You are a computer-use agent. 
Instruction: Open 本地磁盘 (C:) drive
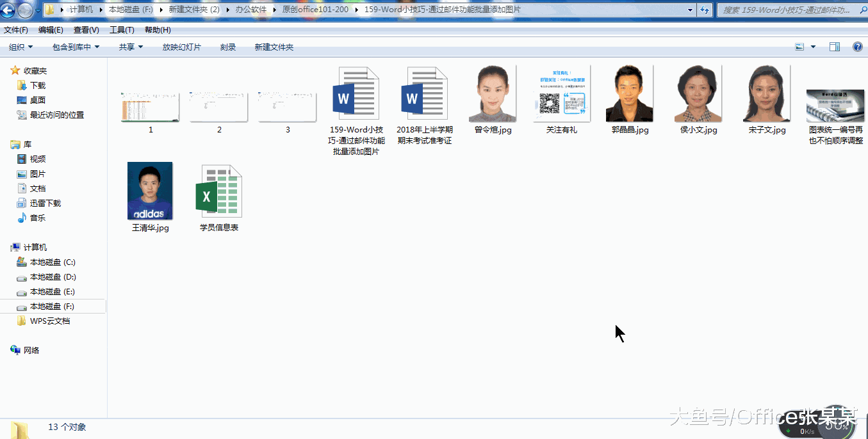tap(53, 262)
